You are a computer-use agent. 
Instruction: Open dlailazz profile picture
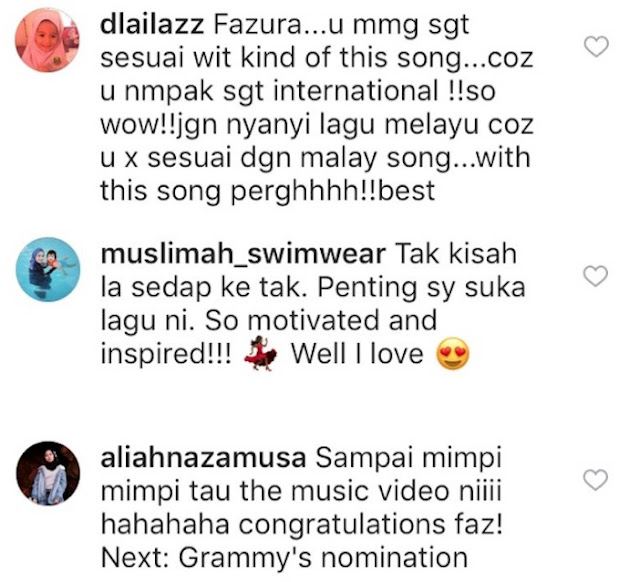pos(47,40)
